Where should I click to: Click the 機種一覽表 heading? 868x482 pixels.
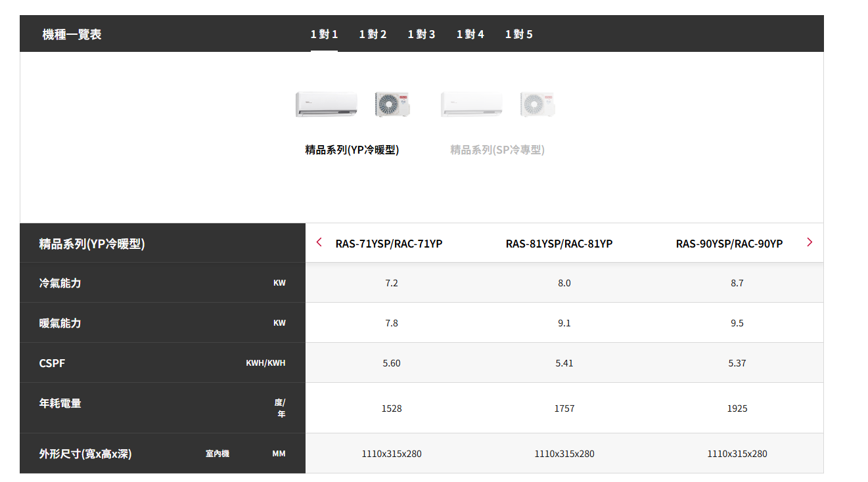(72, 34)
